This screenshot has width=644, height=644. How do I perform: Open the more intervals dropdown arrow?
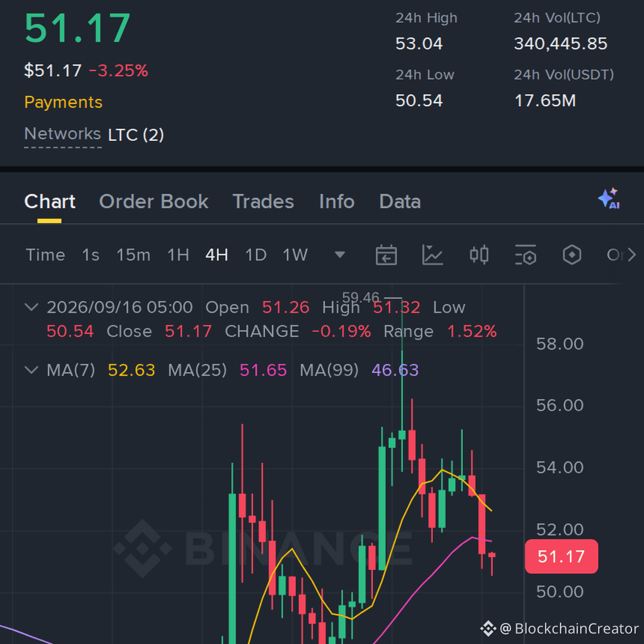[340, 255]
